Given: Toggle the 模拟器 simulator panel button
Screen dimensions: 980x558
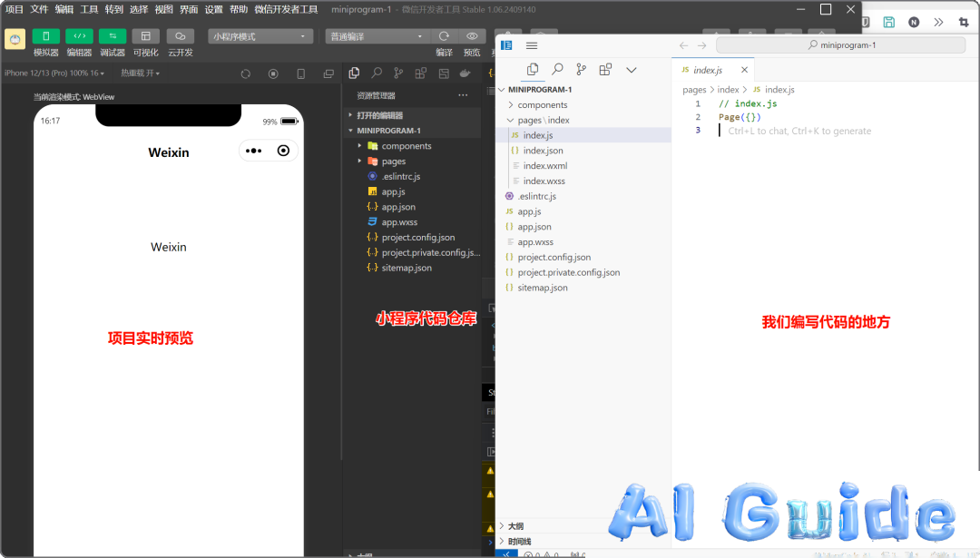Looking at the screenshot, I should 45,36.
